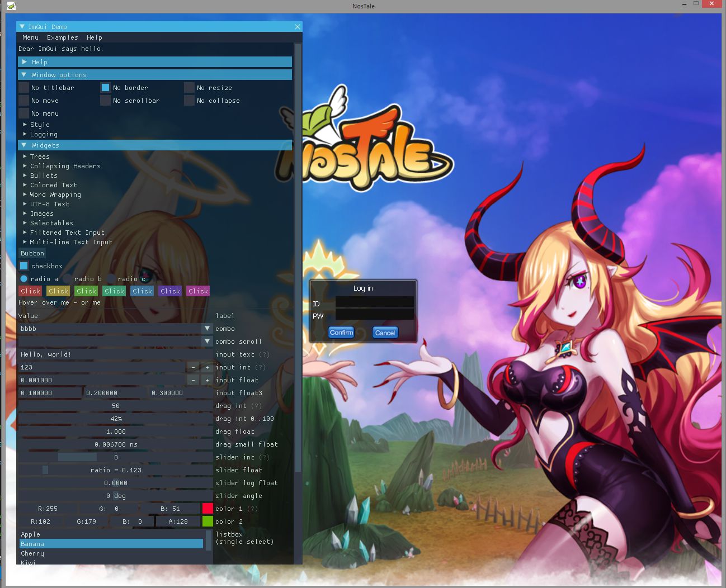Click the slider float ratio control
The height and width of the screenshot is (588, 726).
[116, 470]
